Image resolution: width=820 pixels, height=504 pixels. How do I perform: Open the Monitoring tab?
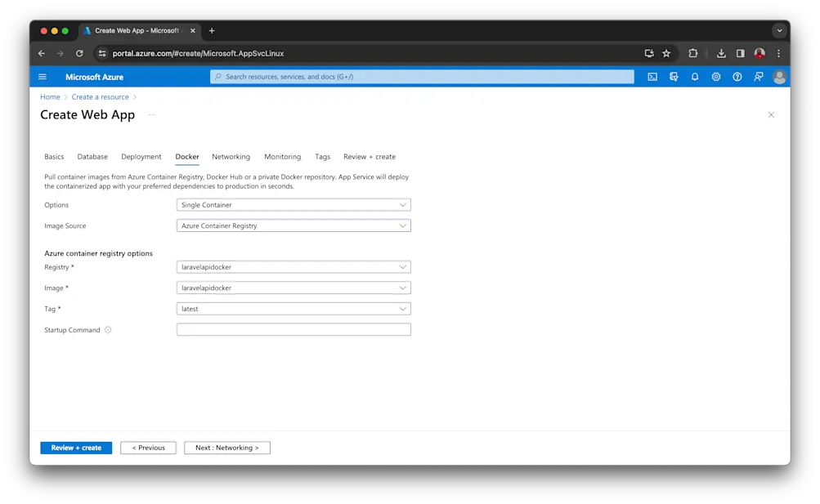coord(282,156)
